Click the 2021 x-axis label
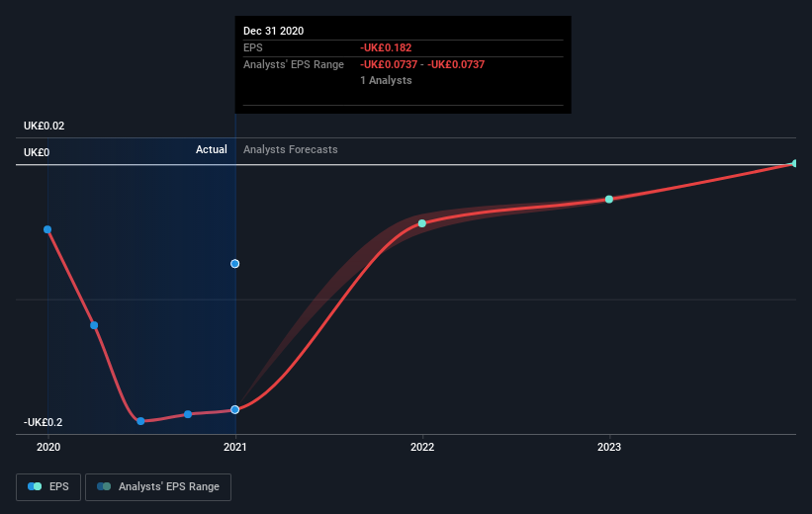Viewport: 812px width, 514px height. tap(235, 447)
